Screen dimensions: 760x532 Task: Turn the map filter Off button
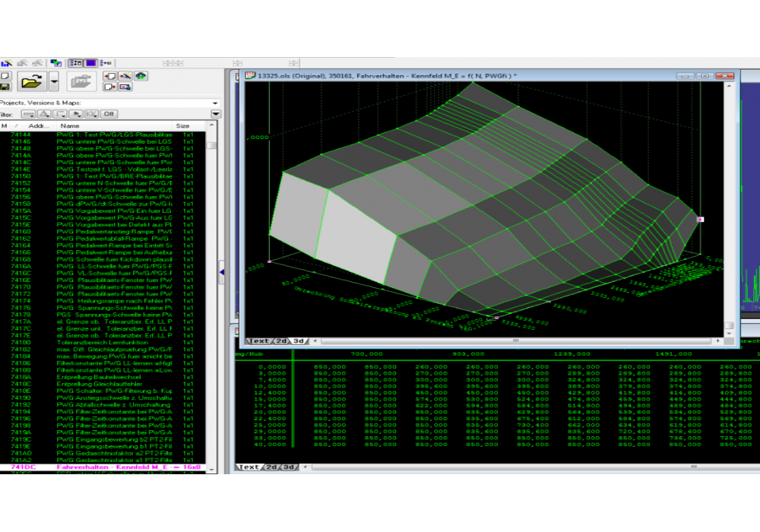pos(109,114)
